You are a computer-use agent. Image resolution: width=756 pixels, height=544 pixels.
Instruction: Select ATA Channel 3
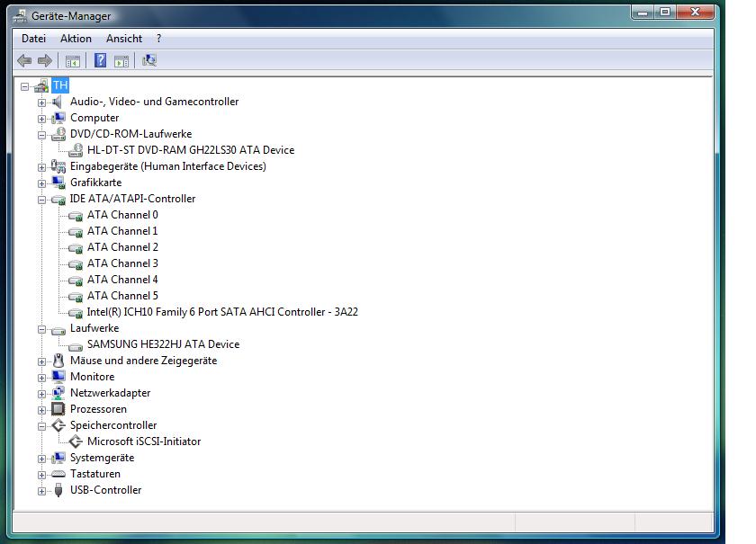point(122,263)
